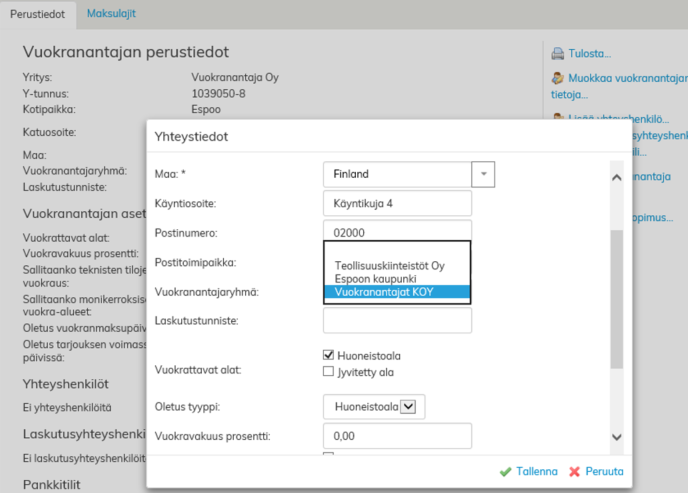
Task: Click the green checkmark save icon
Action: tap(505, 471)
